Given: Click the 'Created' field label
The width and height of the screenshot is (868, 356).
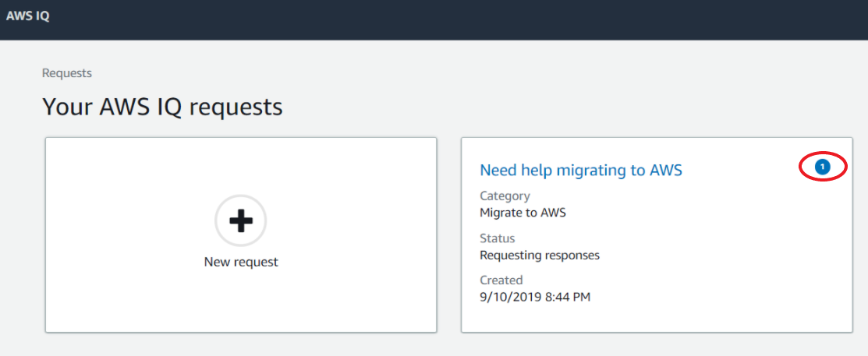Looking at the screenshot, I should click(501, 280).
